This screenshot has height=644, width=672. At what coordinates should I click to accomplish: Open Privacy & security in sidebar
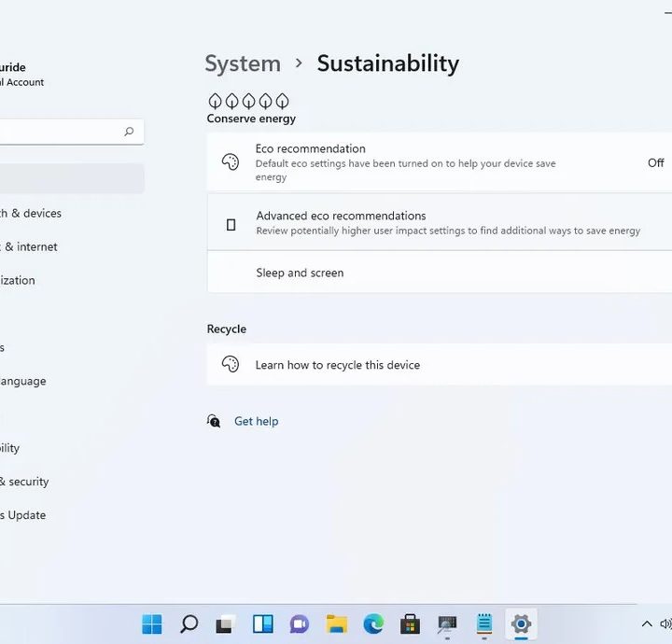[x=24, y=482]
